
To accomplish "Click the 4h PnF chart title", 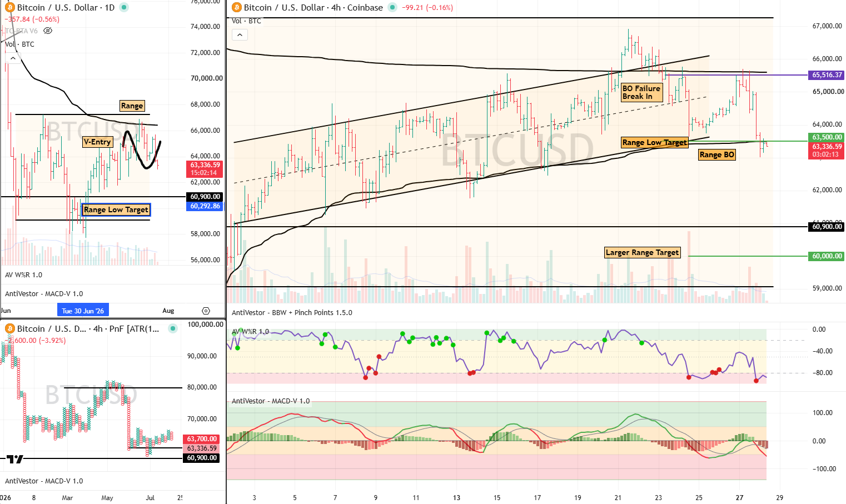I will point(88,328).
